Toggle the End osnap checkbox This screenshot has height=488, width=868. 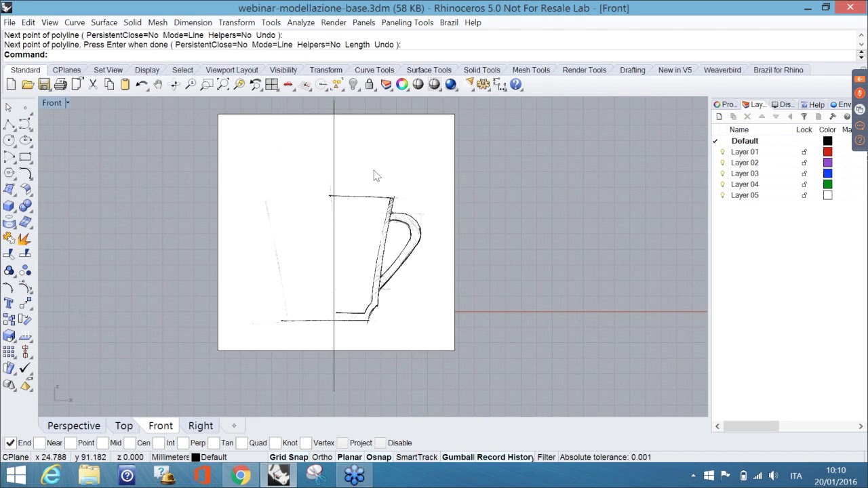(10, 443)
